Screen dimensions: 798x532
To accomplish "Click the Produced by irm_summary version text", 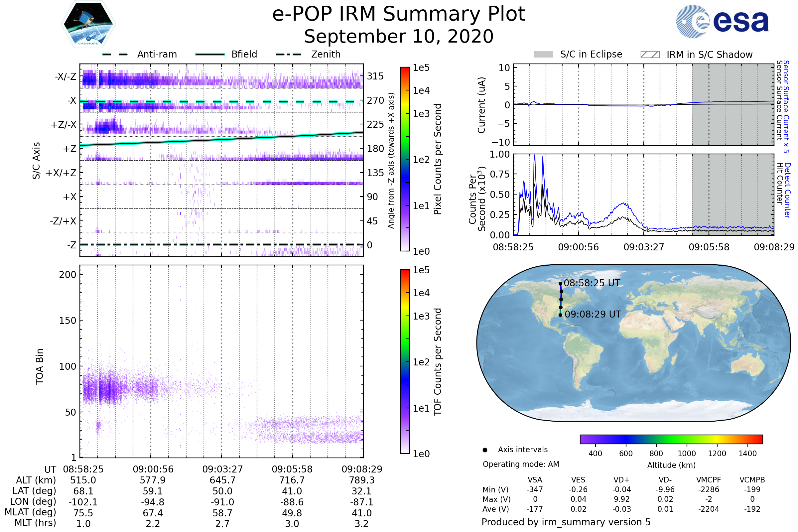I will click(566, 522).
